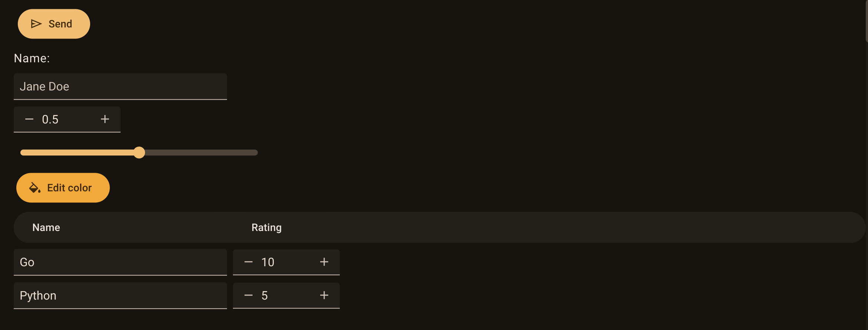The height and width of the screenshot is (330, 868).
Task: Decrease the Python rating using minus
Action: [249, 295]
